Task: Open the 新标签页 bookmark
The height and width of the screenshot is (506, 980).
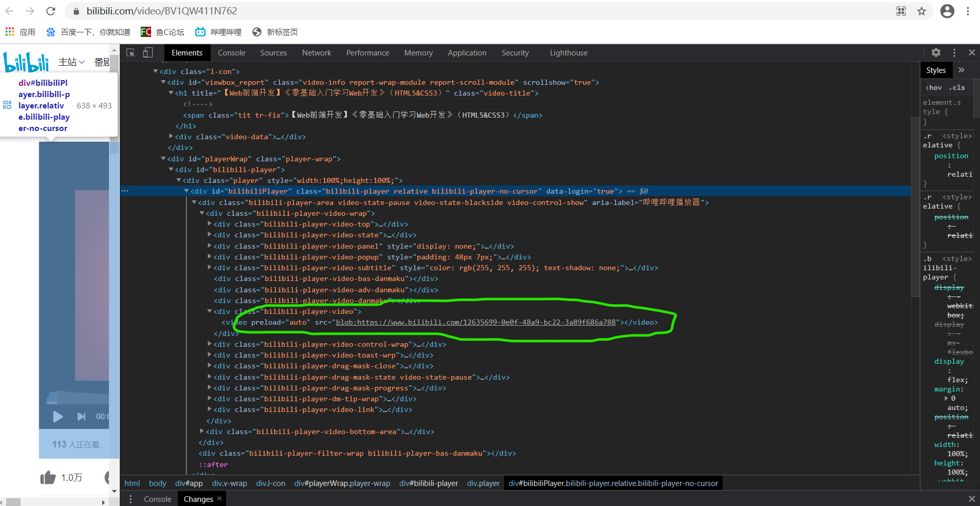Action: pos(275,32)
